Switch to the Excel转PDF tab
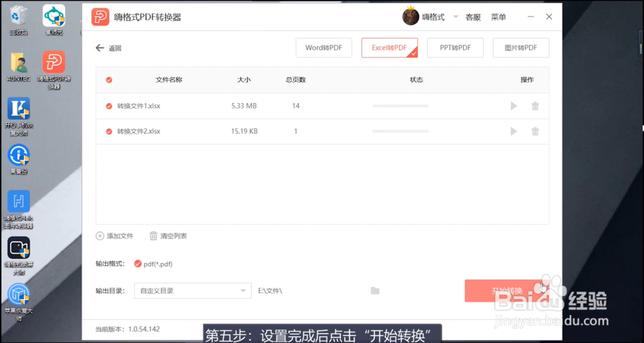This screenshot has width=644, height=343. 390,48
